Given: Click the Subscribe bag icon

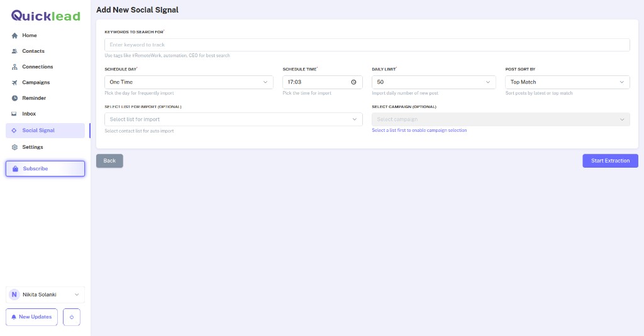Looking at the screenshot, I should point(15,168).
